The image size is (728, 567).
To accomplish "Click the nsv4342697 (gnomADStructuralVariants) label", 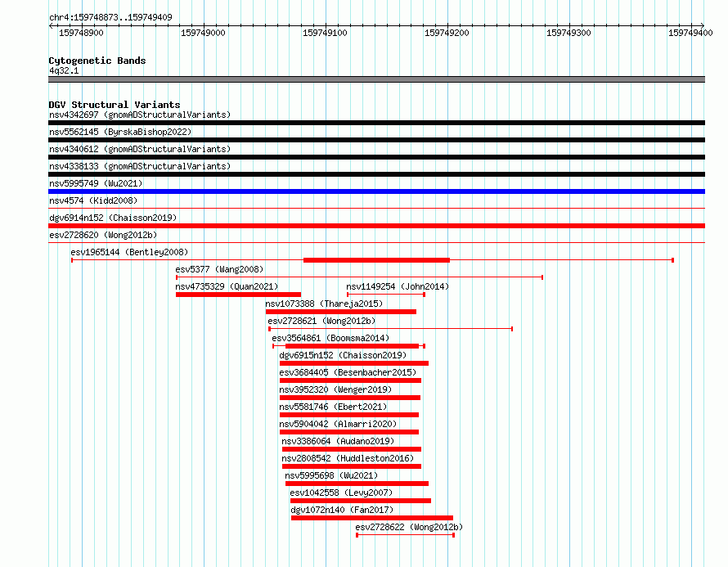I will pos(140,115).
